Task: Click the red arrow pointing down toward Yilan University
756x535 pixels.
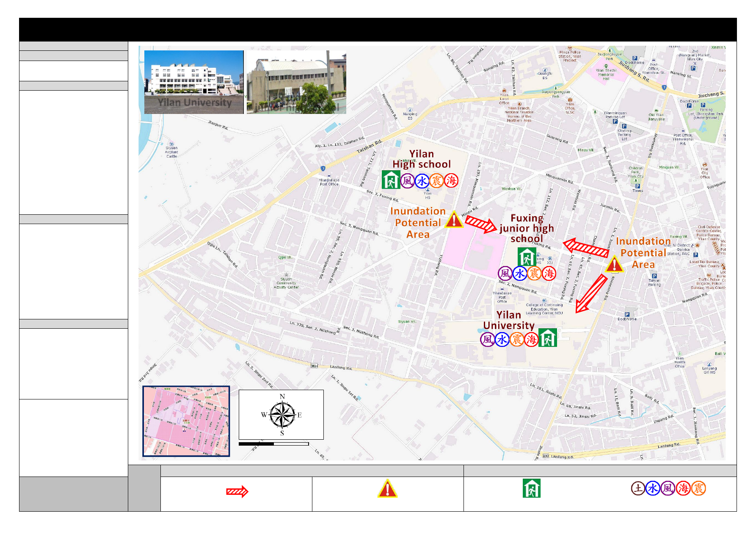Action: [x=591, y=293]
